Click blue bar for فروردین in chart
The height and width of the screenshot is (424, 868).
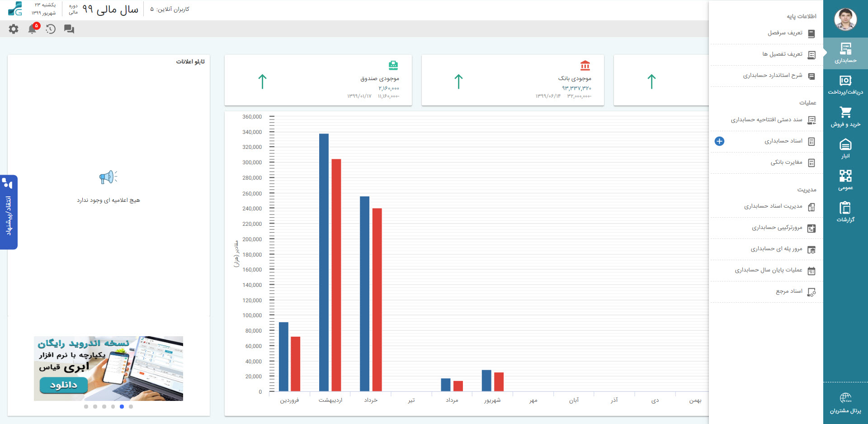283,357
